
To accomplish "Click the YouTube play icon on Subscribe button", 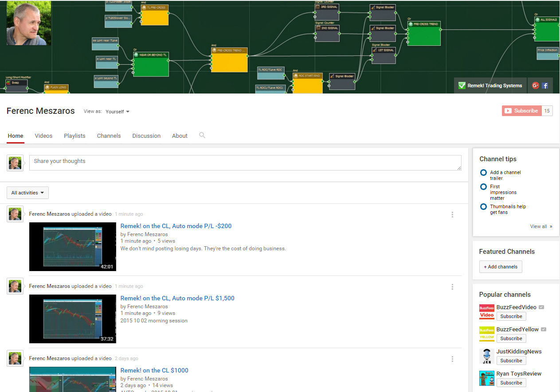I will [508, 111].
